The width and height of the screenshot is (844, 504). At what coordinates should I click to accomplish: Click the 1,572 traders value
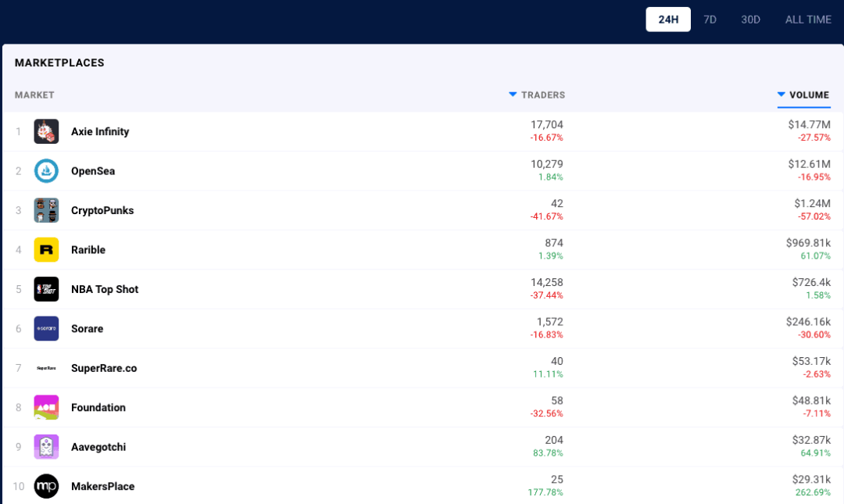[549, 321]
